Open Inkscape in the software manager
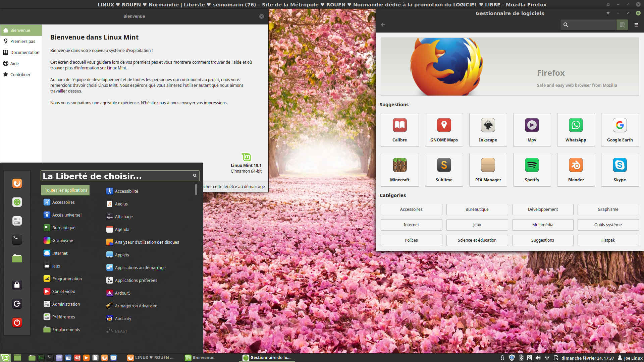Screen dimensions: 644x362 (x=488, y=130)
